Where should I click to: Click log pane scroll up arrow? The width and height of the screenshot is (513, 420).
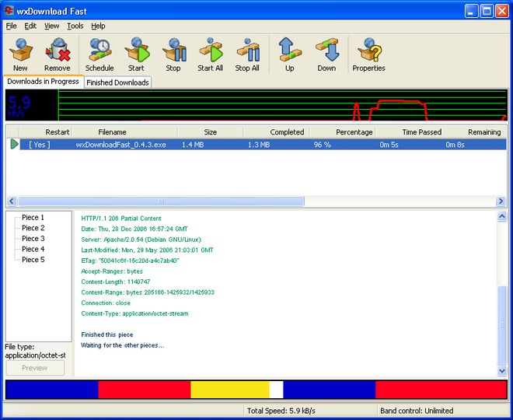(x=502, y=216)
